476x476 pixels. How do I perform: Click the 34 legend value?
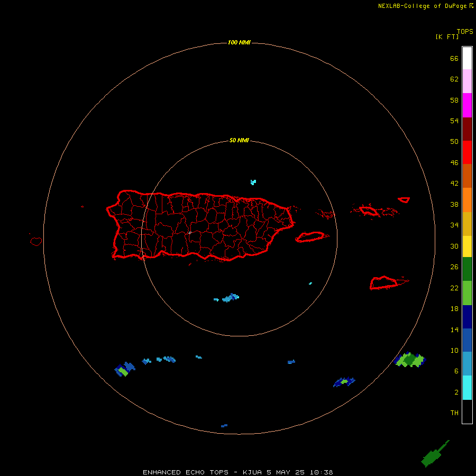pyautogui.click(x=454, y=225)
